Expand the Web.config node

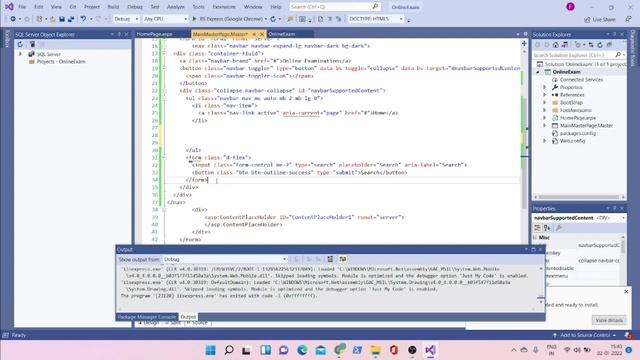tap(544, 141)
